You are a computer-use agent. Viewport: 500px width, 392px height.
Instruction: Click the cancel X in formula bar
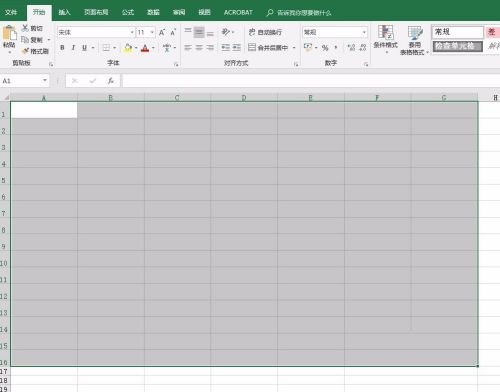75,81
